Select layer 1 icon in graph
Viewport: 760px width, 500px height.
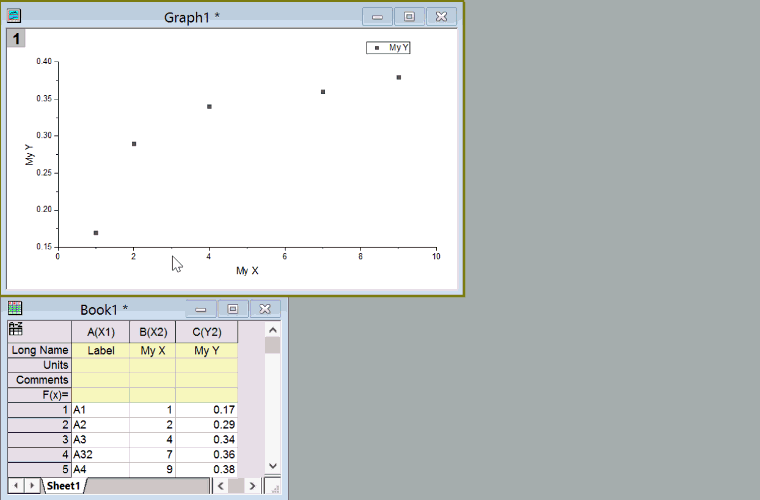(17, 38)
